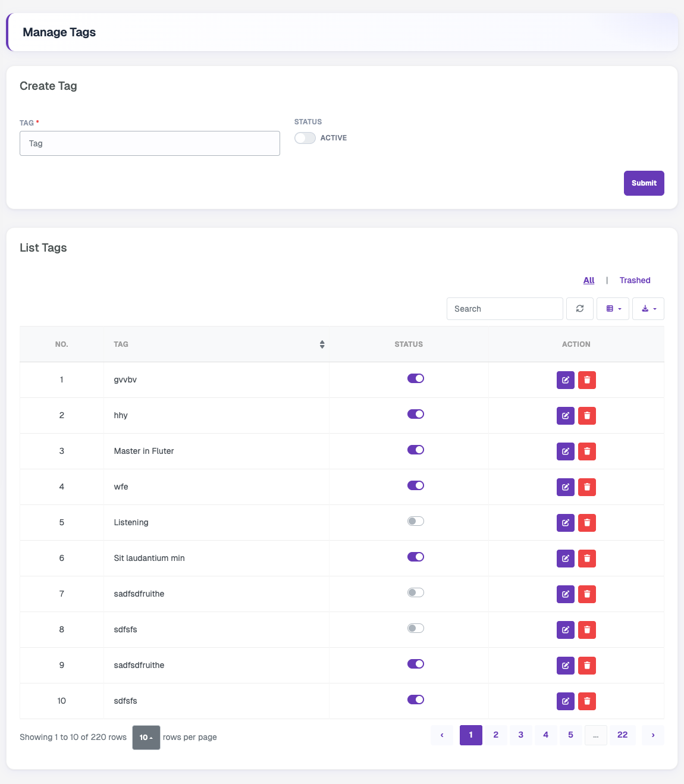Delete the Listening tag

pos(587,523)
